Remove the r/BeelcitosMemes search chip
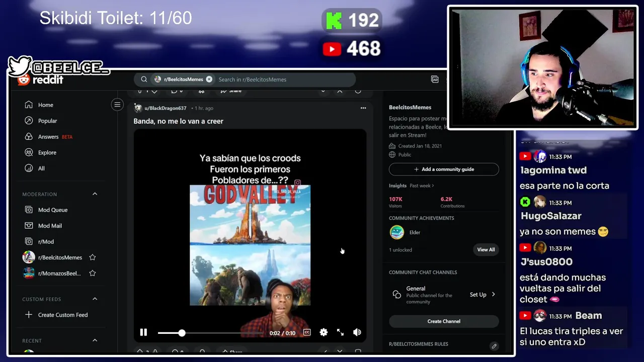The height and width of the screenshot is (362, 644). pos(209,79)
